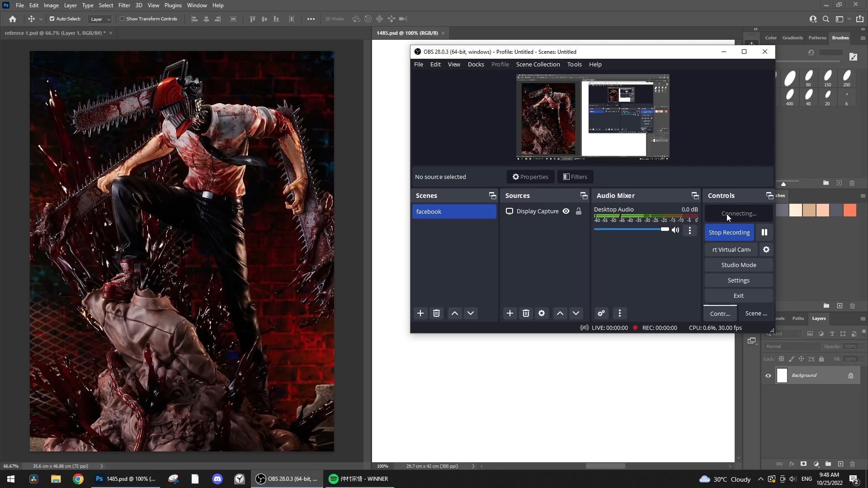Open Audio Mixer dock options menu
The height and width of the screenshot is (488, 868).
(x=620, y=313)
